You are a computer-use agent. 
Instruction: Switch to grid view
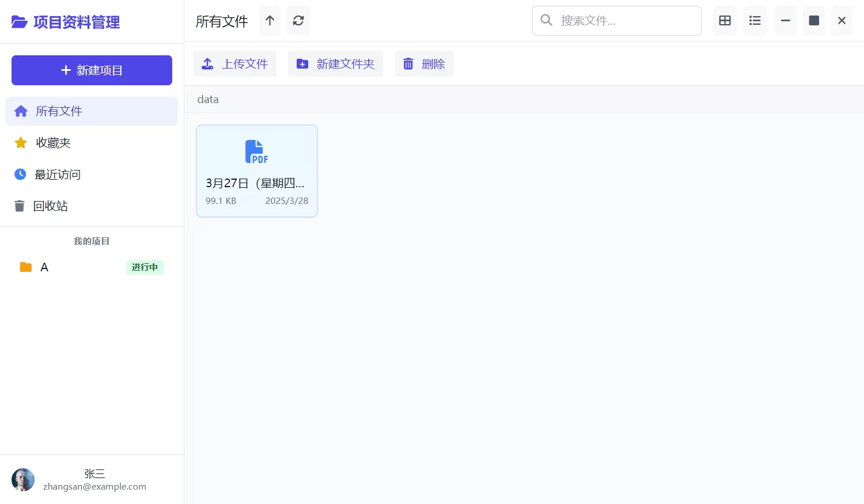(725, 21)
